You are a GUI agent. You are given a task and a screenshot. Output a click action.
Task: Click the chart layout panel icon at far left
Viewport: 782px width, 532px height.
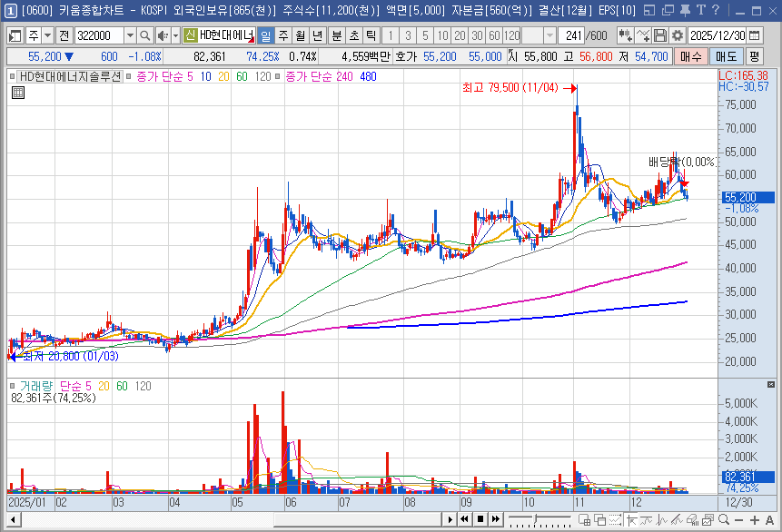(x=15, y=35)
